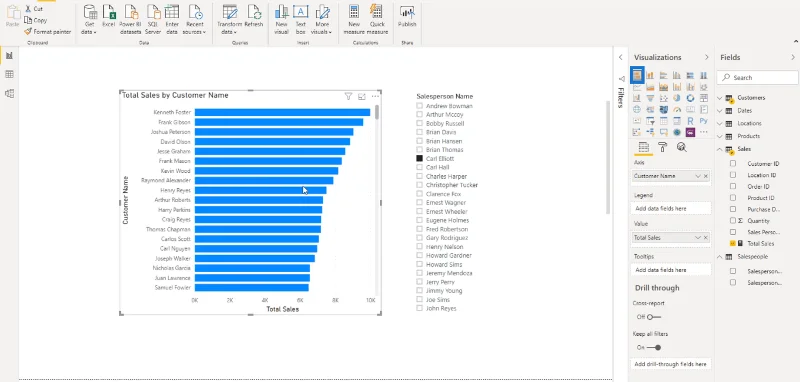Check Andrew Bowman in salesperson slicer
800x382 pixels.
point(419,106)
